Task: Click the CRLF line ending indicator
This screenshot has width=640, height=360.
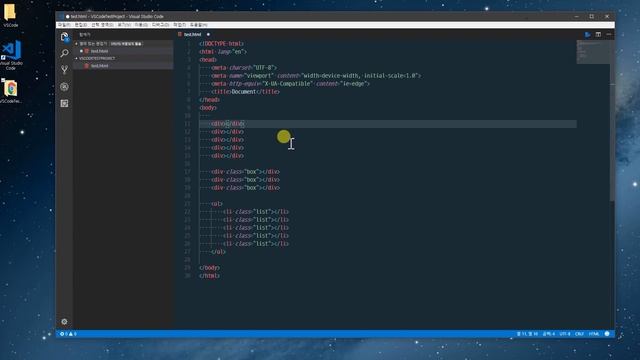Action: pos(579,334)
